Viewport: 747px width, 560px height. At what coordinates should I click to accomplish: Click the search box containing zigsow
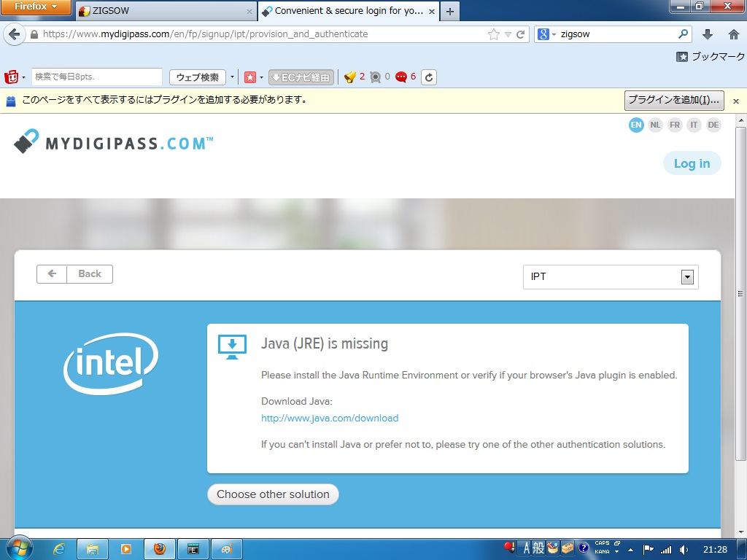[x=617, y=34]
